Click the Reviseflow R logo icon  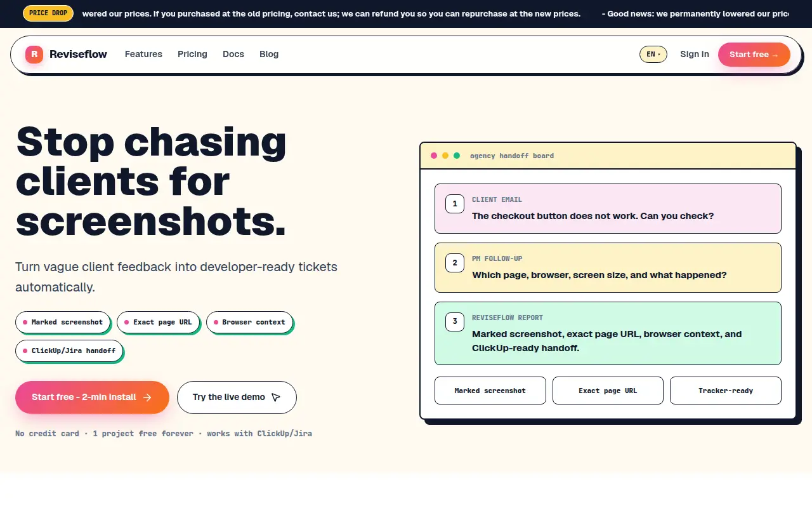click(x=34, y=55)
